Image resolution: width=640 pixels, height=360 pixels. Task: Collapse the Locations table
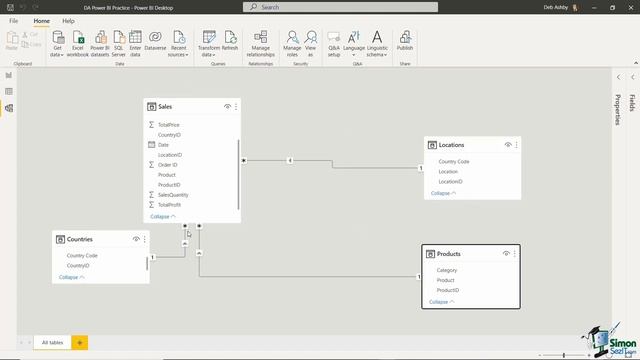(443, 193)
